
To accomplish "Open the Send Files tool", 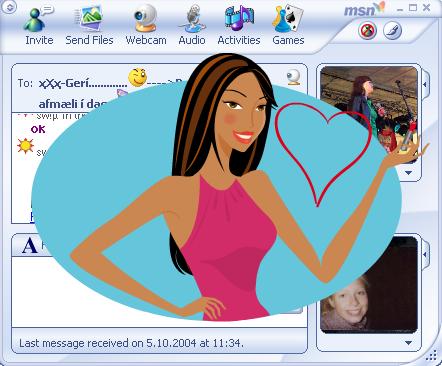I will pyautogui.click(x=89, y=26).
